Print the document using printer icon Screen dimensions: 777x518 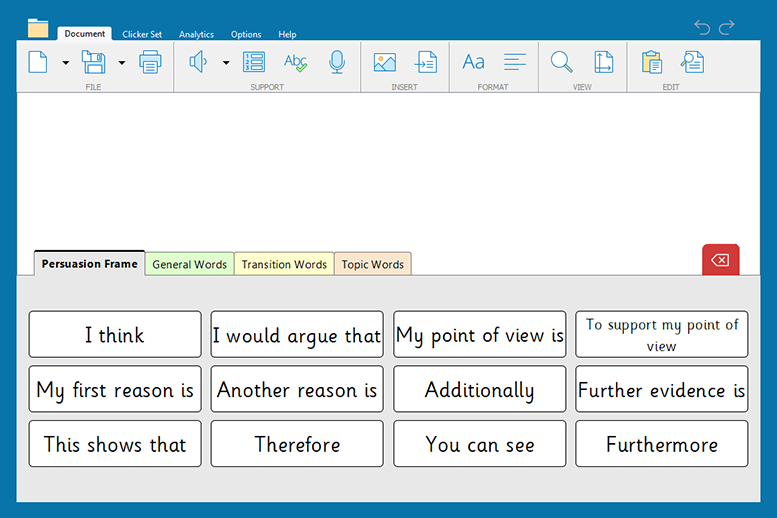click(150, 62)
